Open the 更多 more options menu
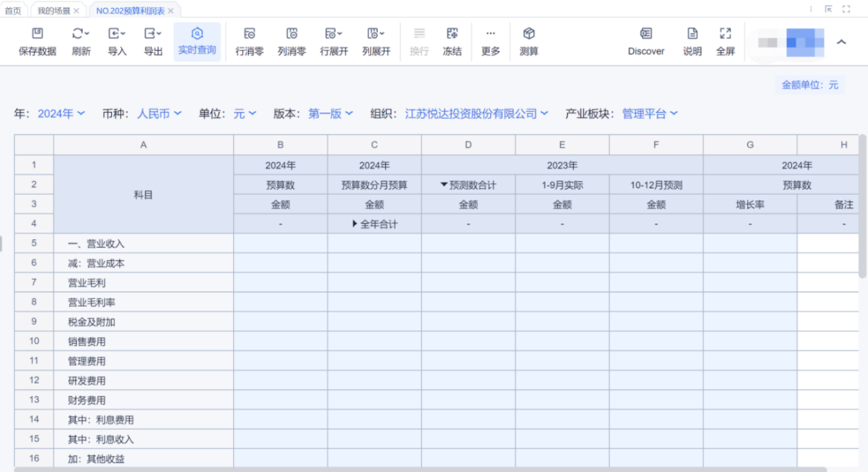The image size is (868, 472). tap(490, 34)
